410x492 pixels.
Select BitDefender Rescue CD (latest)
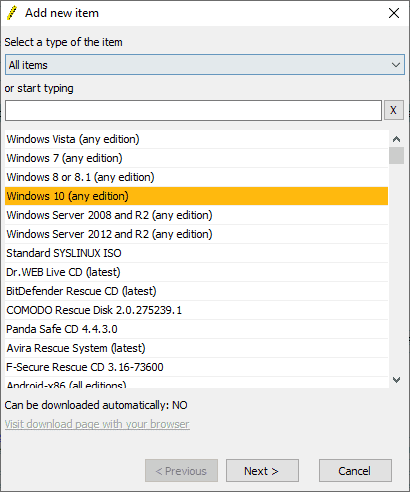click(x=196, y=291)
